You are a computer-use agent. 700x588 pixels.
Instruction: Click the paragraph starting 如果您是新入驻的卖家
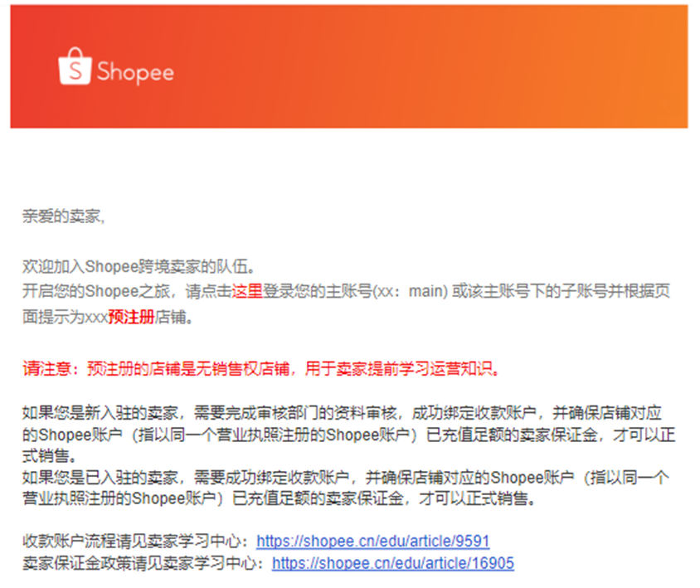click(349, 434)
